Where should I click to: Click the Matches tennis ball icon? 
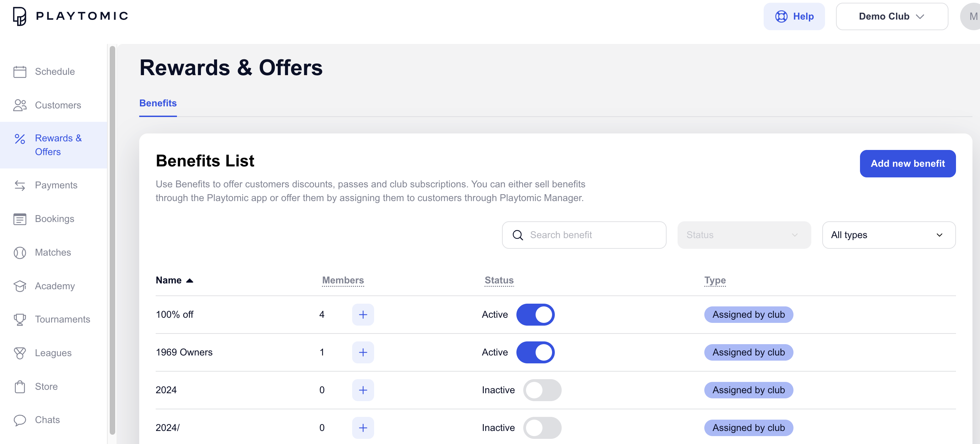point(20,253)
